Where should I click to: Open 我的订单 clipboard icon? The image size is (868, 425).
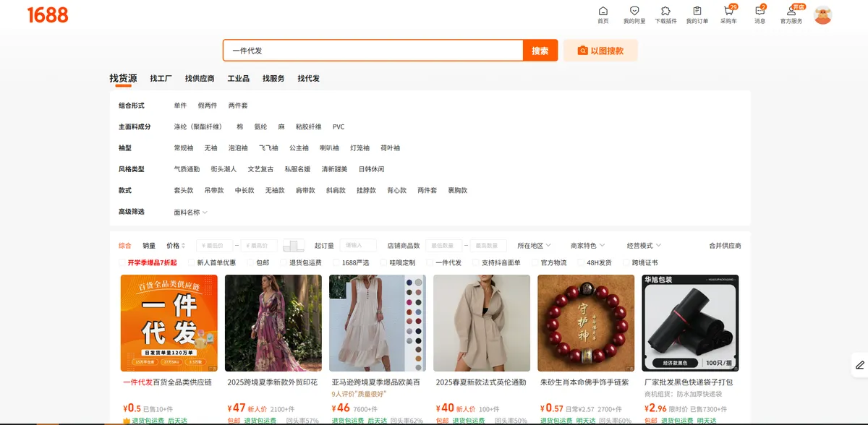tap(697, 11)
